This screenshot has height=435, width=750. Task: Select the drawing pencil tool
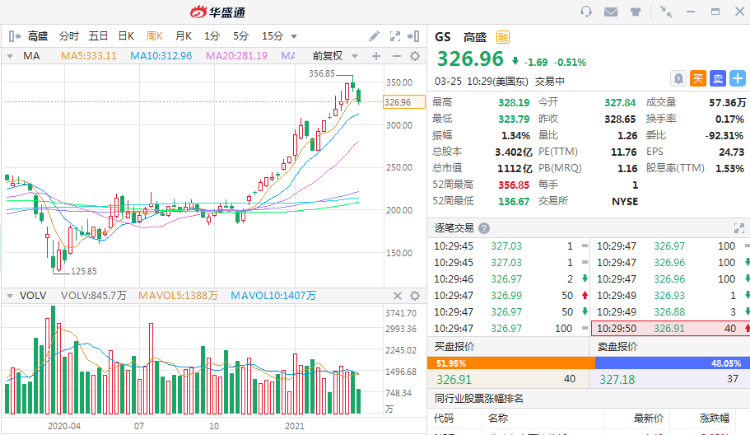(374, 36)
